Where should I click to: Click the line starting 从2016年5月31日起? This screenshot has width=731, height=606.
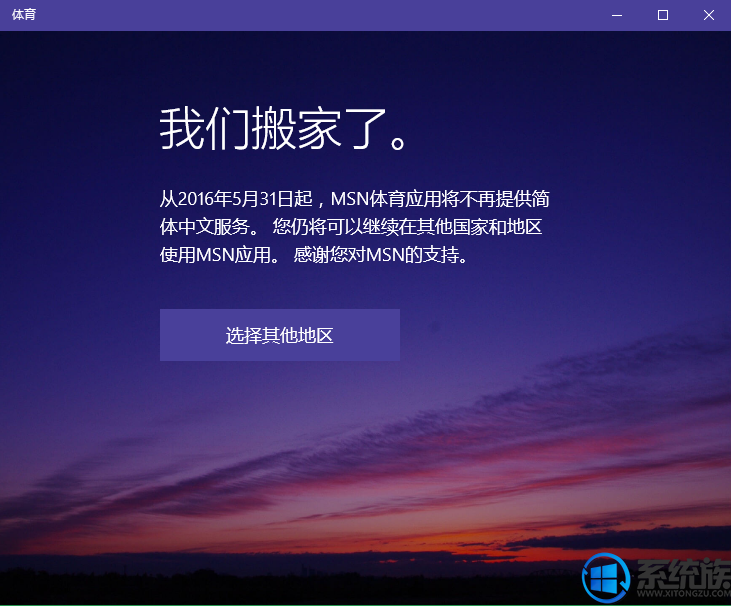(x=355, y=199)
